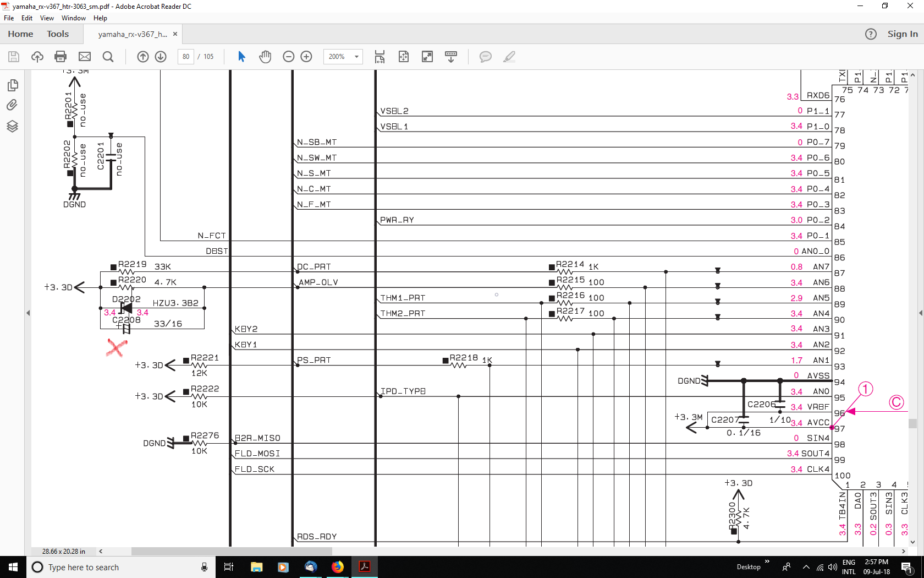This screenshot has height=578, width=924.
Task: Open the File menu
Action: [9, 18]
